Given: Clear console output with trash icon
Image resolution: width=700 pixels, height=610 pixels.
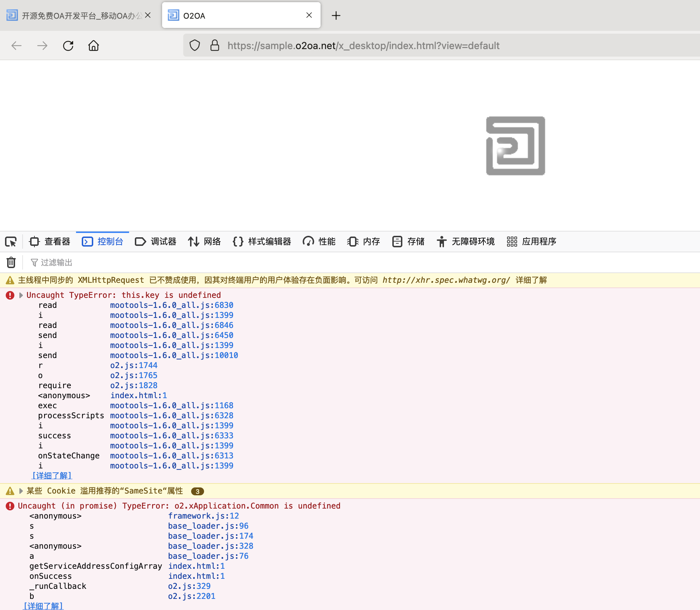Looking at the screenshot, I should point(11,263).
